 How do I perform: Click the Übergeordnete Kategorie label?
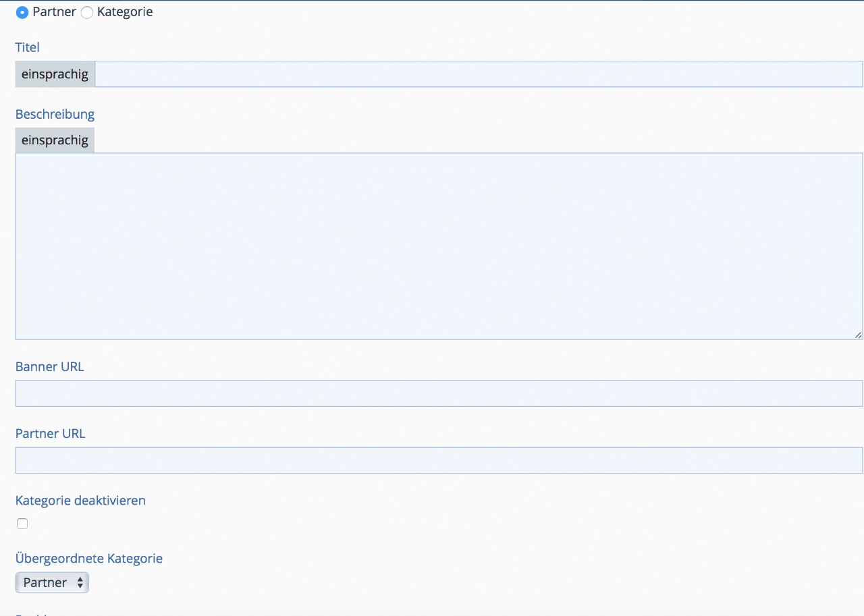(x=88, y=559)
